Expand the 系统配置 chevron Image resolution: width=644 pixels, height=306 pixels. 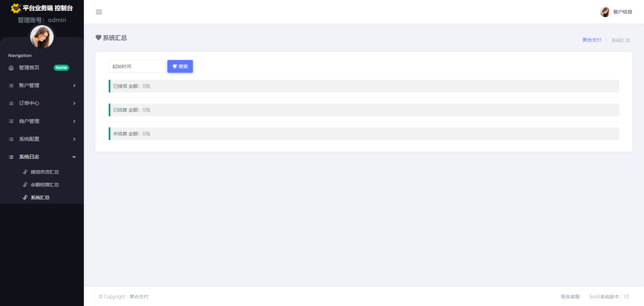[x=74, y=139]
